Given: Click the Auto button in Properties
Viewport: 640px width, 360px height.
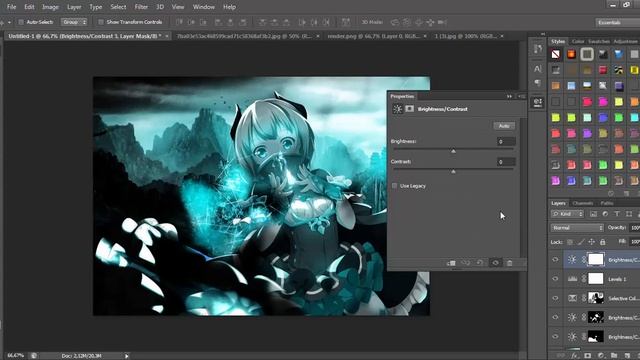Looking at the screenshot, I should pyautogui.click(x=504, y=126).
